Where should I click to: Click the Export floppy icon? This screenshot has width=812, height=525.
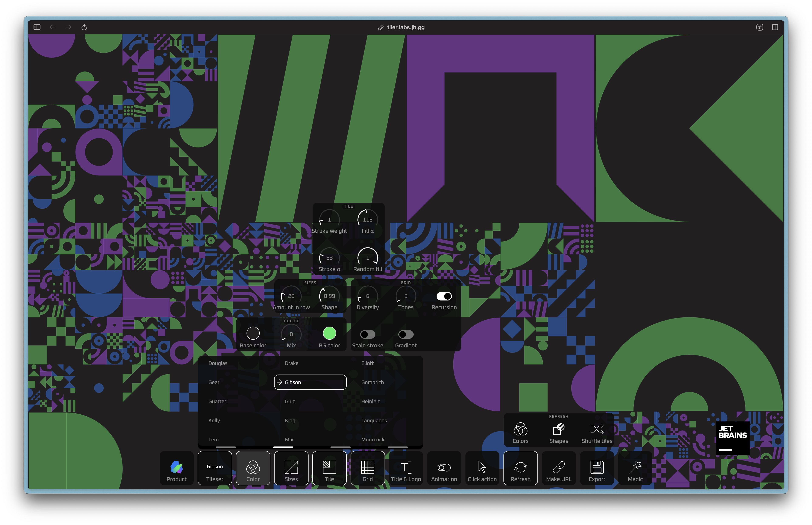coord(596,468)
